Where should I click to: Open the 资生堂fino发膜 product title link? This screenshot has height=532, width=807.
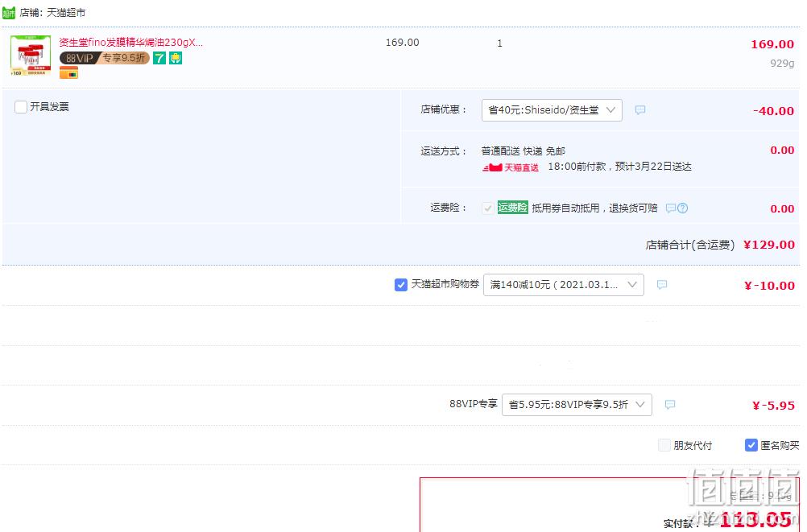130,42
